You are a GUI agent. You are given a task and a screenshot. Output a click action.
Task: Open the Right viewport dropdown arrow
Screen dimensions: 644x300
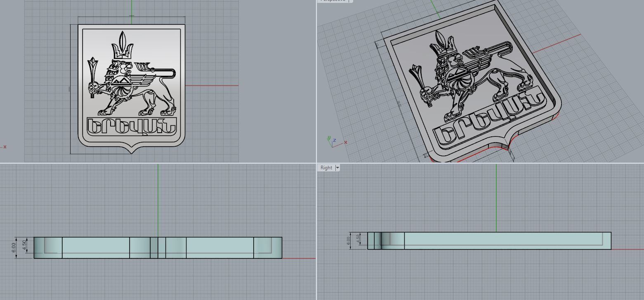pos(337,168)
